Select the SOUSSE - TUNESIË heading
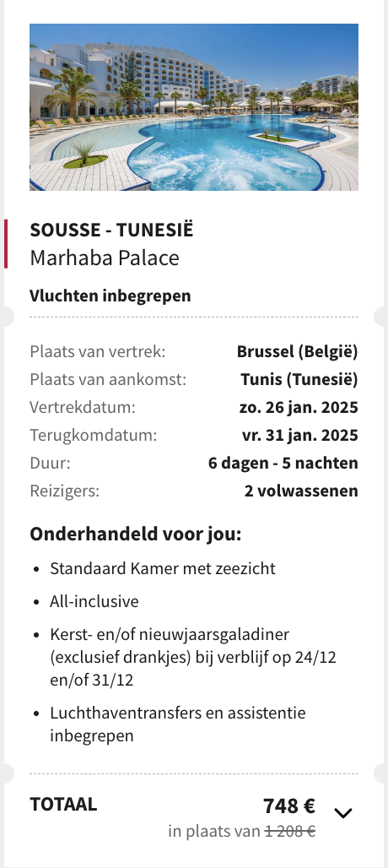388x868 pixels. click(x=111, y=230)
